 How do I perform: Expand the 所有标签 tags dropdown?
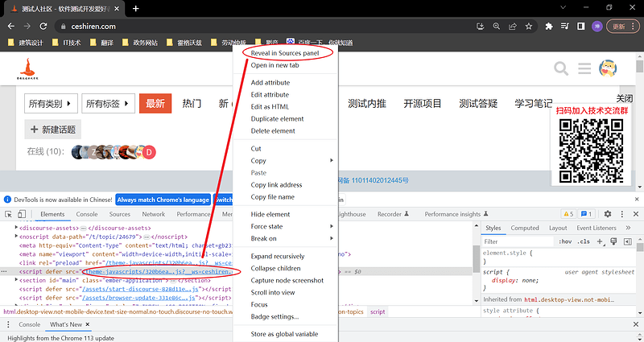108,104
